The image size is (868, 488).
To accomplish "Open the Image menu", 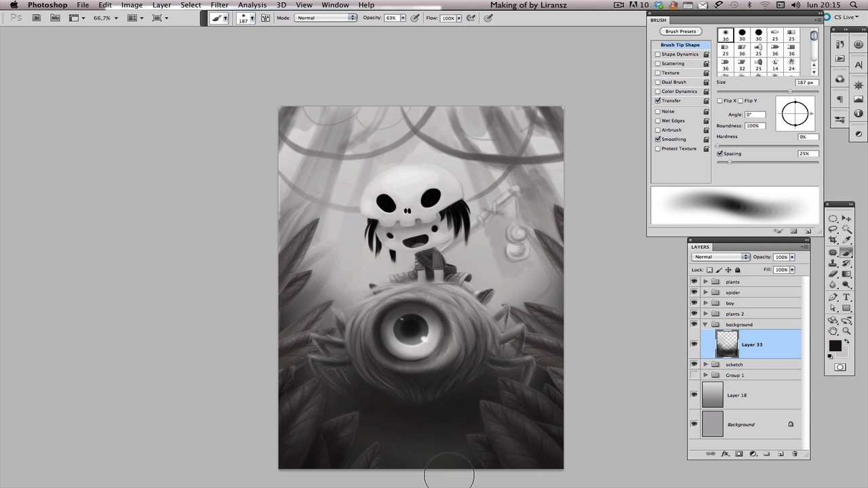I will click(132, 5).
